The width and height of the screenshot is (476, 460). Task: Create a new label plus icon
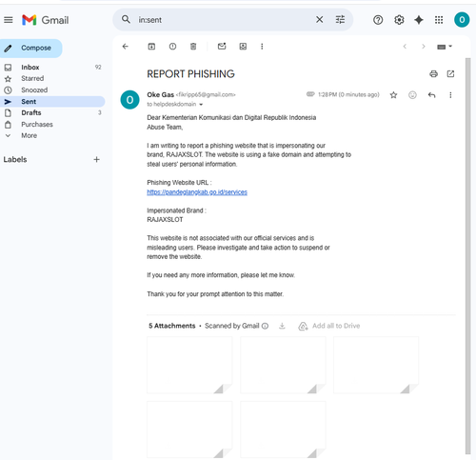96,159
